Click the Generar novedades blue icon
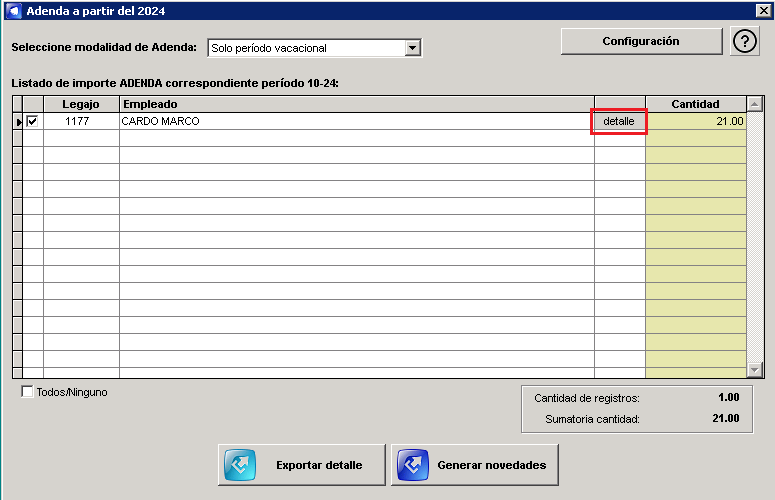775x500 pixels. [413, 465]
